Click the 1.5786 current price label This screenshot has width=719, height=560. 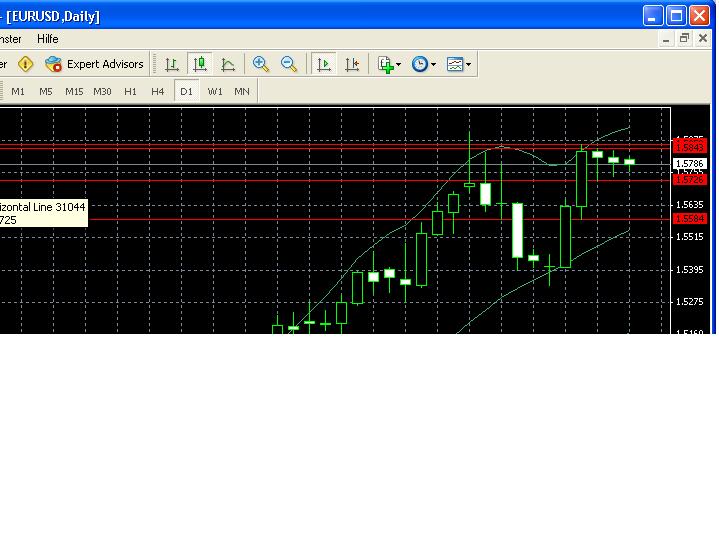coord(690,164)
